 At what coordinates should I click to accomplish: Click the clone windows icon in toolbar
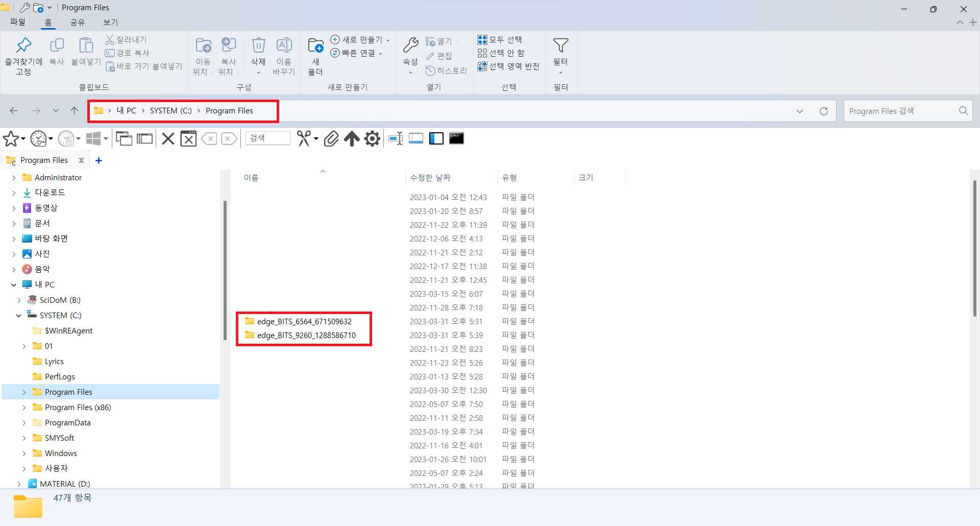(124, 138)
